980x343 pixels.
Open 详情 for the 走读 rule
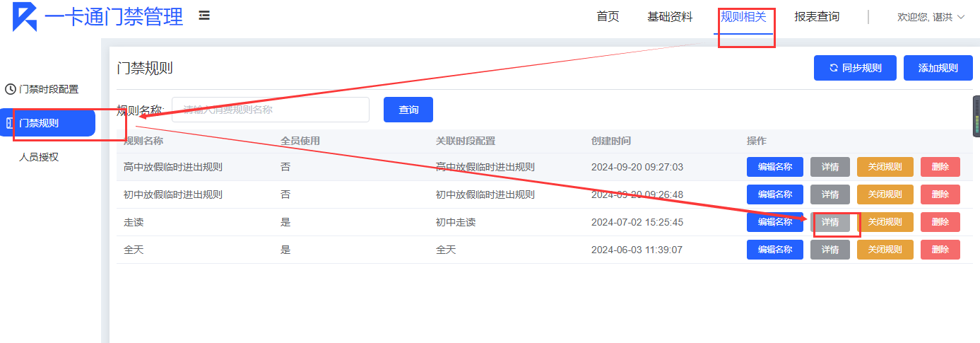830,222
